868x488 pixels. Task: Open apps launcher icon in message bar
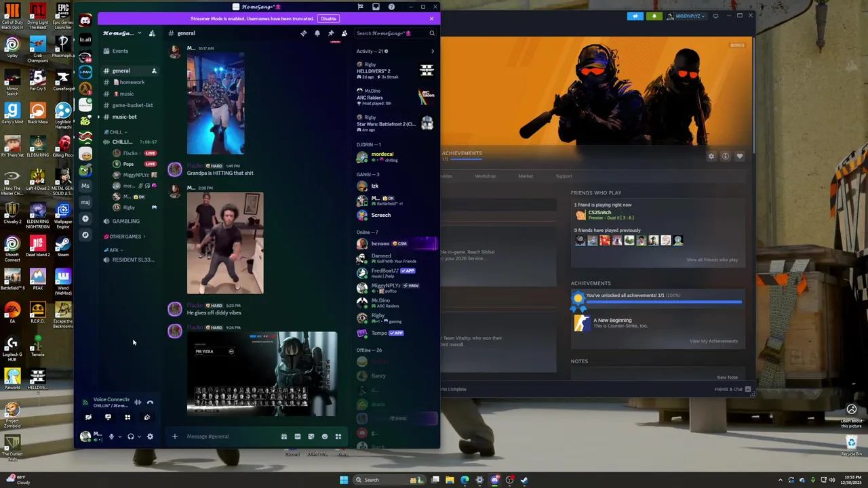coord(338,436)
